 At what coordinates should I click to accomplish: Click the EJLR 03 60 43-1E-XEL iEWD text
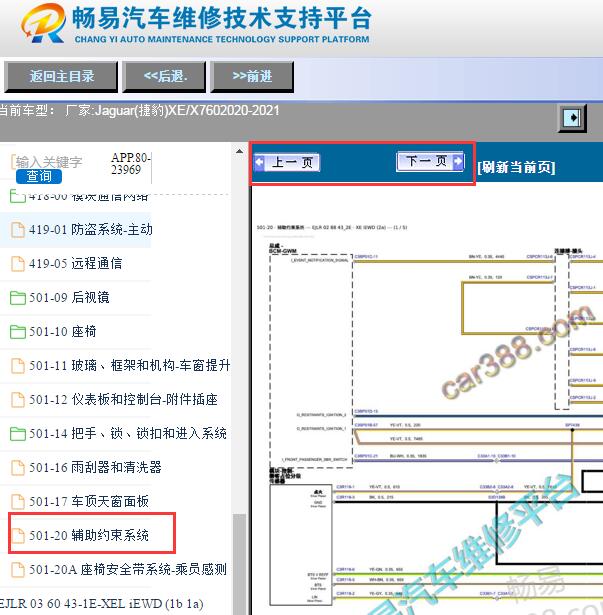click(x=102, y=604)
